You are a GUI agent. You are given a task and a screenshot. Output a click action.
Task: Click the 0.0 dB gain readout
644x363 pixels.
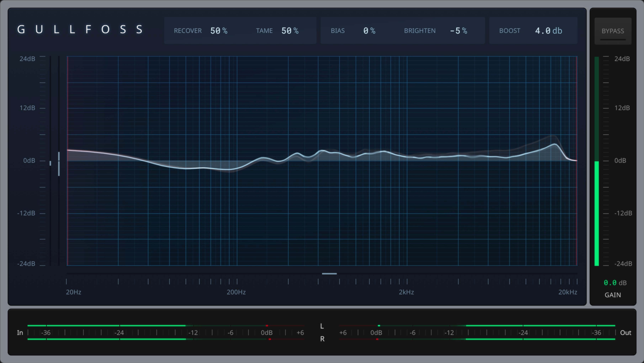(x=615, y=283)
